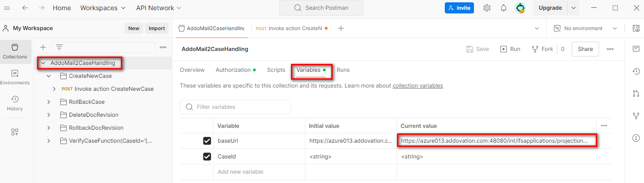Save the collection

point(478,49)
